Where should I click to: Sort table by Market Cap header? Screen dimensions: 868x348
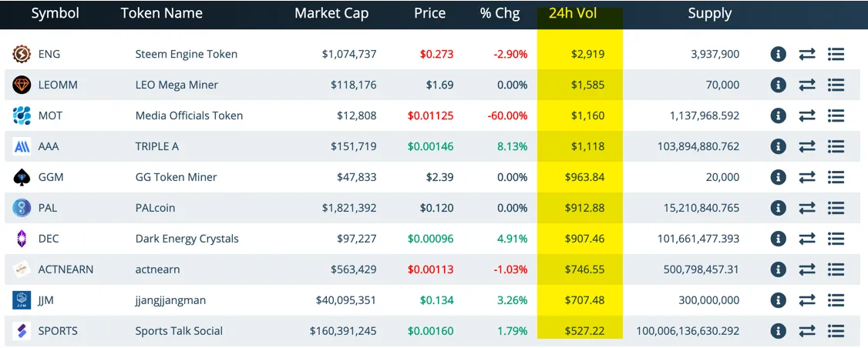pos(331,13)
